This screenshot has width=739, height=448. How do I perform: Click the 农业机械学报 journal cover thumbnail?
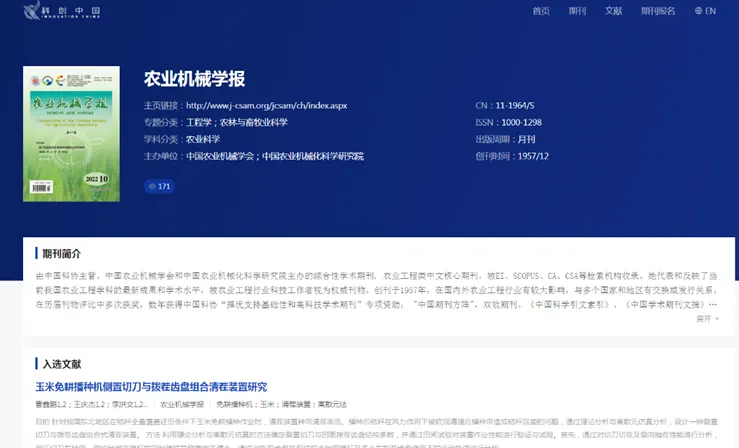(71, 134)
